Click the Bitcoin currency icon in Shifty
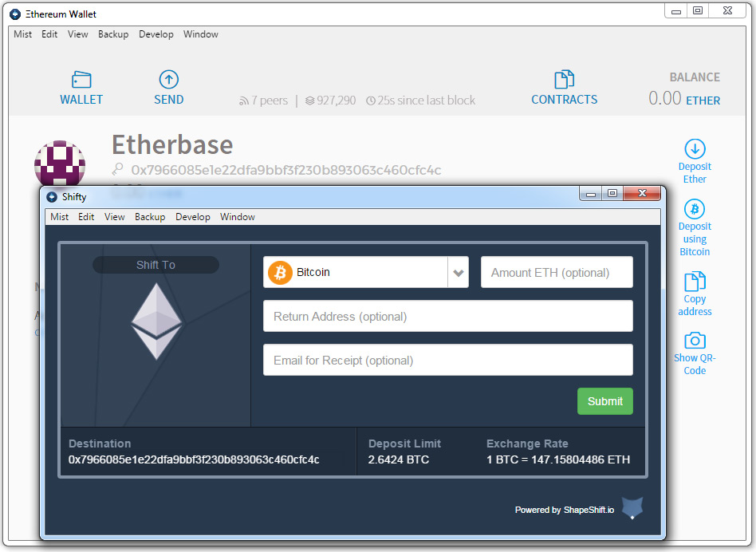This screenshot has height=552, width=756. 280,272
